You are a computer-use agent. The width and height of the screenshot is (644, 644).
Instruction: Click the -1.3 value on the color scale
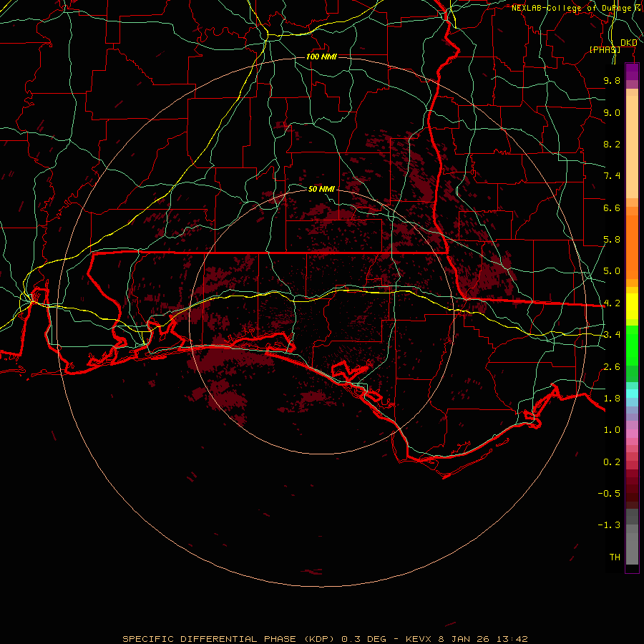pos(609,525)
